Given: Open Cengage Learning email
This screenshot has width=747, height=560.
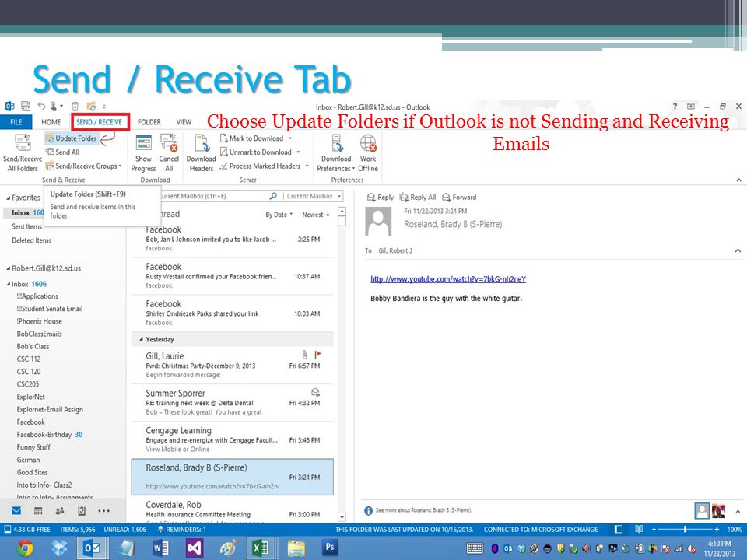Looking at the screenshot, I should (x=233, y=439).
